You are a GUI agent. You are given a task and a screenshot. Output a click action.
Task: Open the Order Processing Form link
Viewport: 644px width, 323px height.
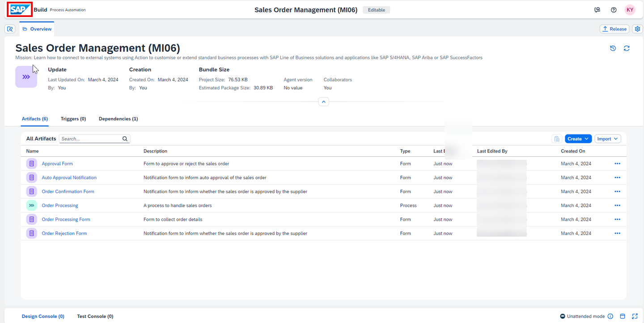tap(66, 219)
